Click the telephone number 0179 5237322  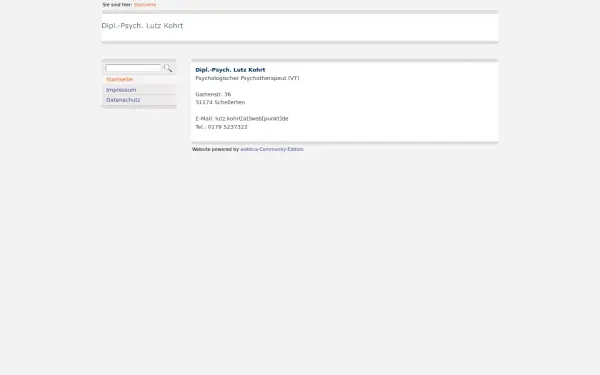[228, 127]
